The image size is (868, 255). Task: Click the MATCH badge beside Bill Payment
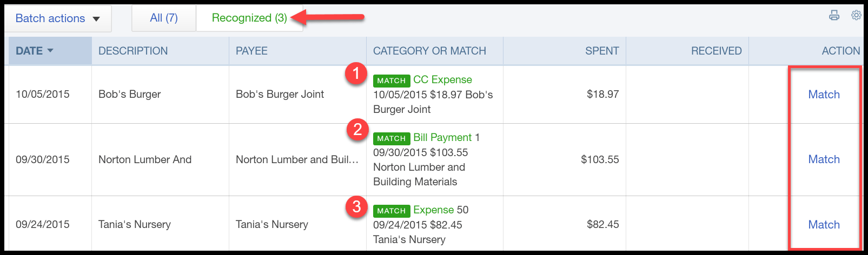click(392, 138)
